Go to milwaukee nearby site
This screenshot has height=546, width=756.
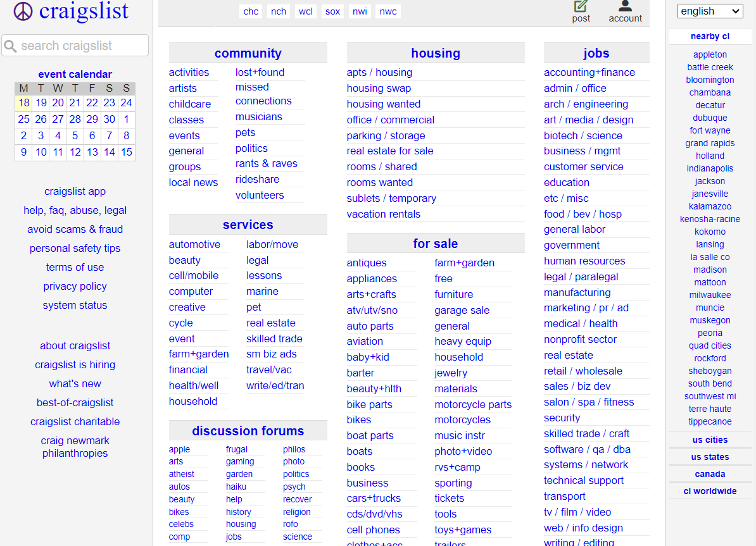[x=710, y=295]
